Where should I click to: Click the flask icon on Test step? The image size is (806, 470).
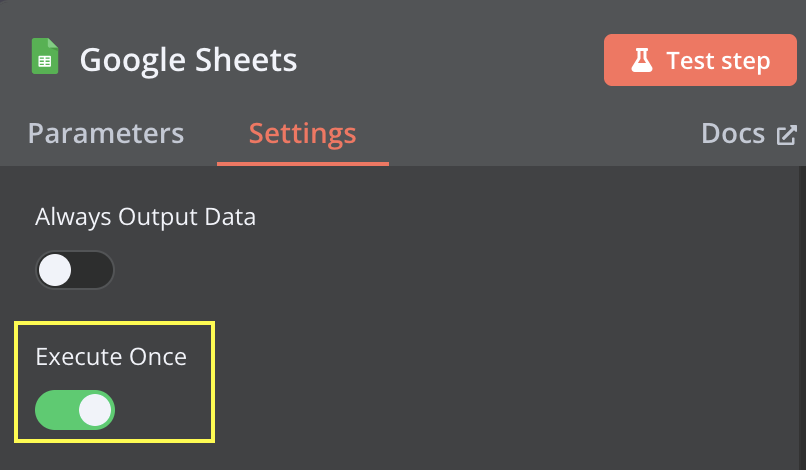point(642,60)
